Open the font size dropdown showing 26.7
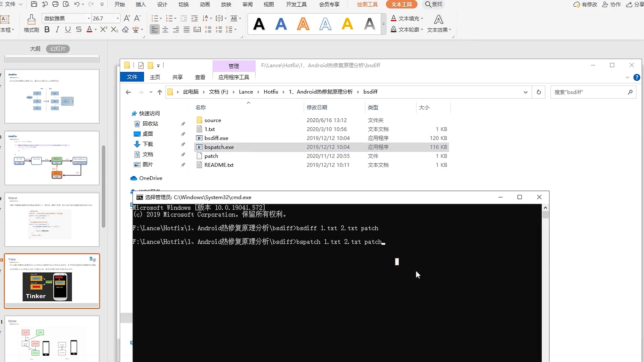 tap(117, 18)
